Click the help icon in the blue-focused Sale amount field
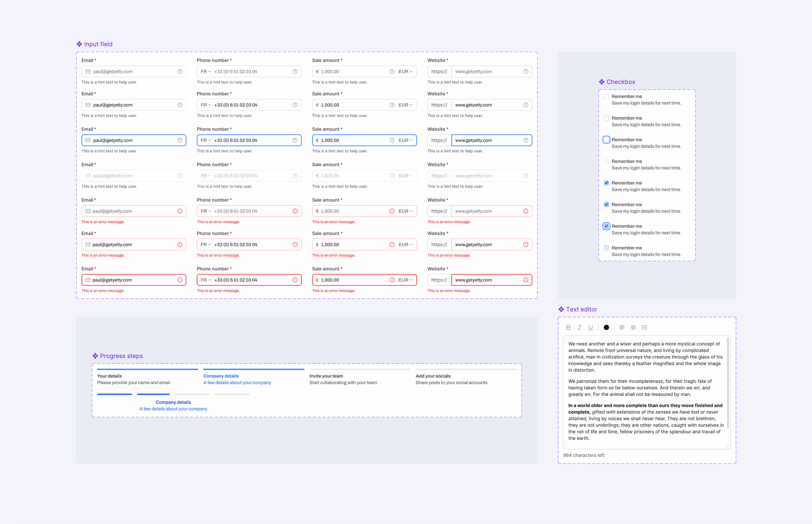The height and width of the screenshot is (524, 812). click(x=392, y=140)
